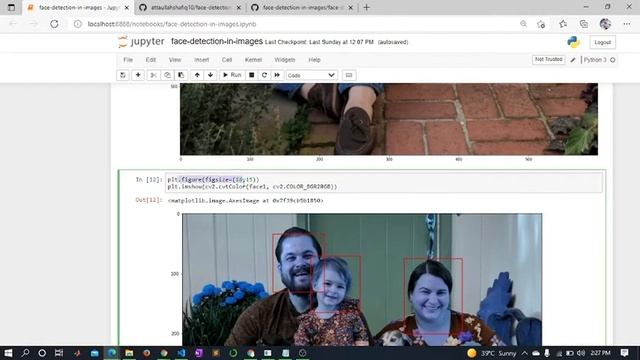Refresh the browser page
This screenshot has width=640, height=360.
pyautogui.click(x=54, y=24)
